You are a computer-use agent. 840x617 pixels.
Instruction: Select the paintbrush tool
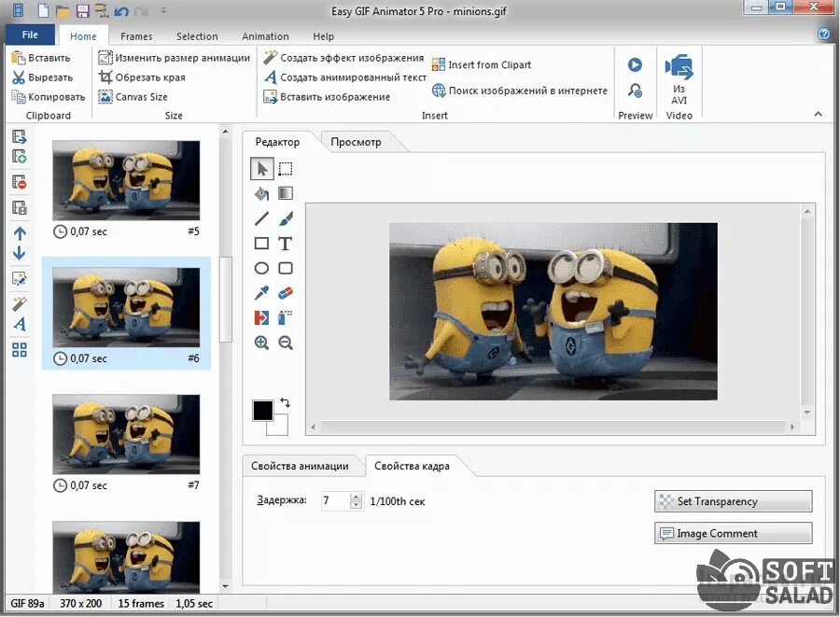point(286,218)
